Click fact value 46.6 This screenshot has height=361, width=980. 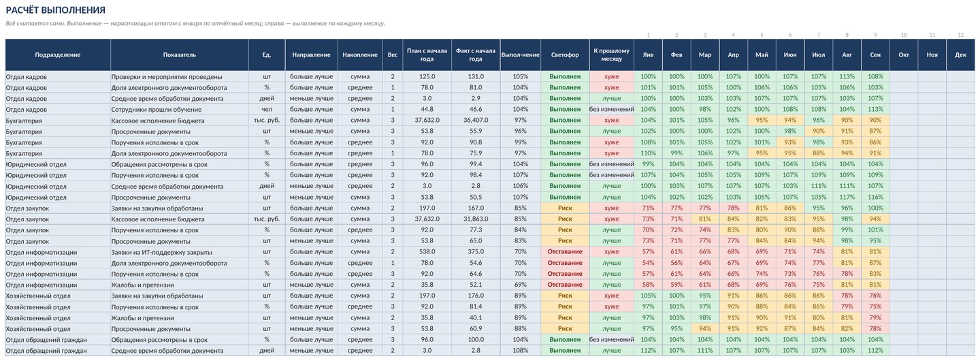(476, 109)
